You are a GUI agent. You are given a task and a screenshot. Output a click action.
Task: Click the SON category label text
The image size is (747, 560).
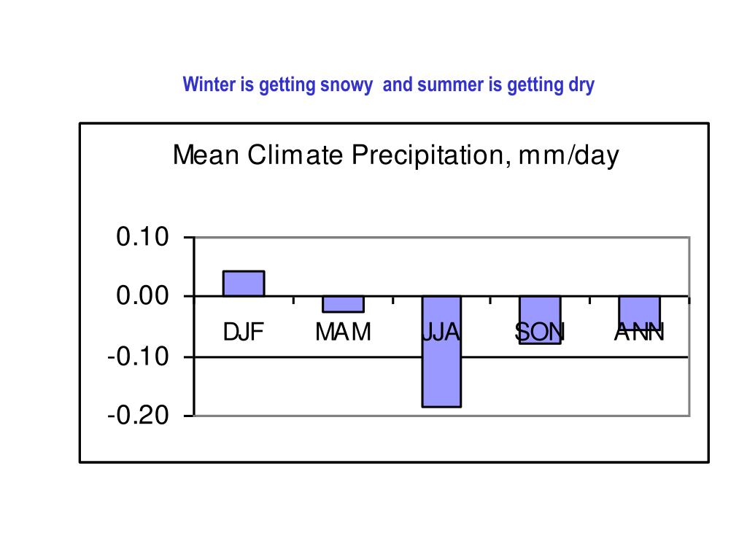pos(540,332)
